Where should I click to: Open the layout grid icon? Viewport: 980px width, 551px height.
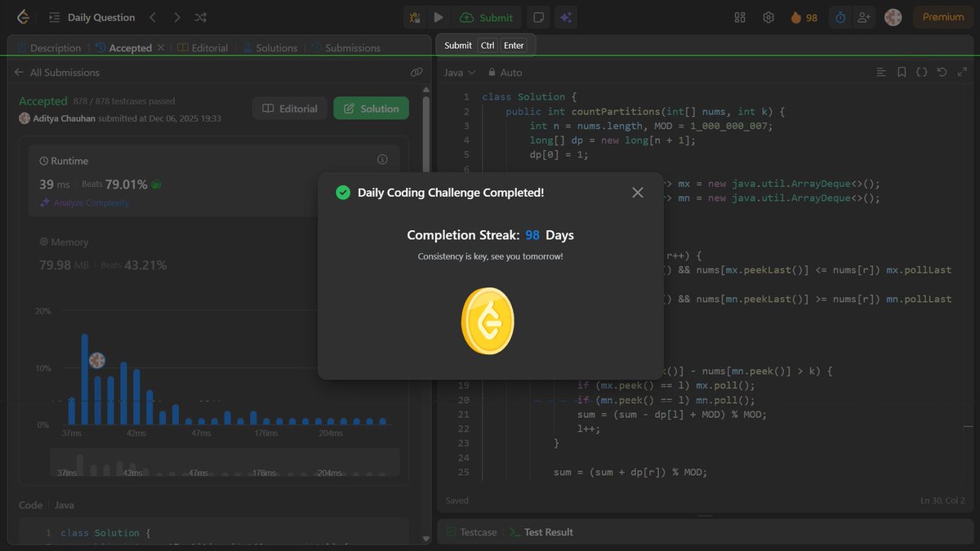[x=741, y=17]
